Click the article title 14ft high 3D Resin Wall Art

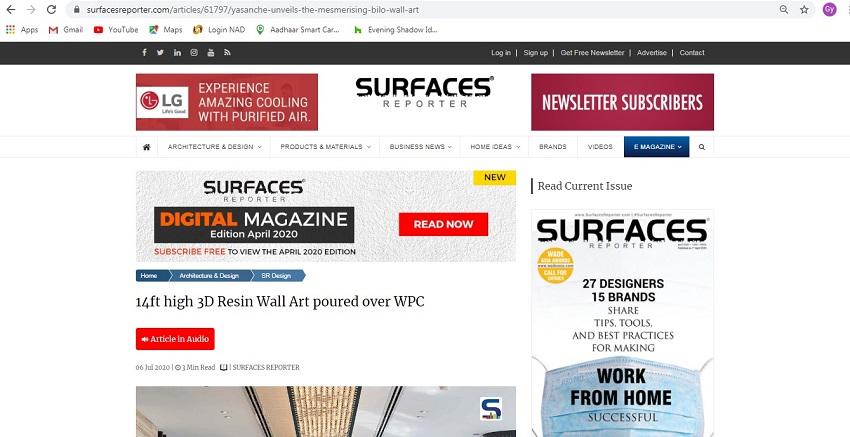point(280,302)
